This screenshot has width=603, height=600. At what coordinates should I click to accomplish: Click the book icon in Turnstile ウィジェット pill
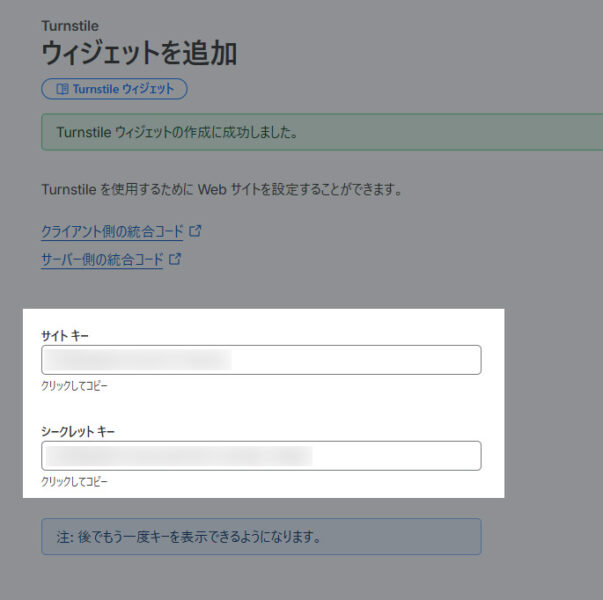click(x=62, y=89)
